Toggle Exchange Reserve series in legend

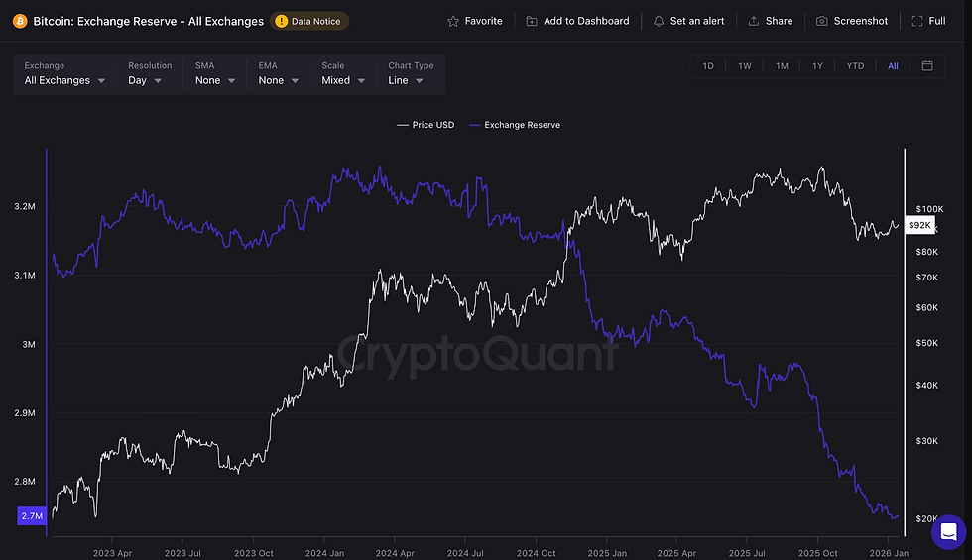click(x=515, y=125)
